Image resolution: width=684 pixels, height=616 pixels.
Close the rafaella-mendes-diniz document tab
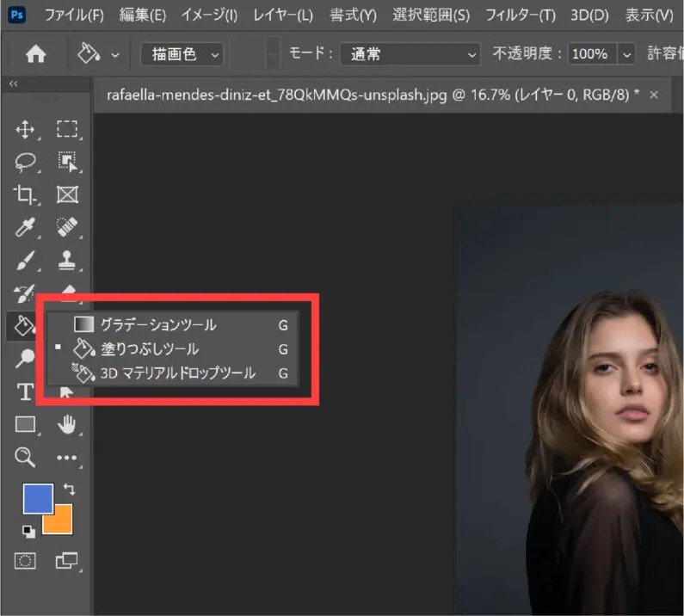(654, 95)
